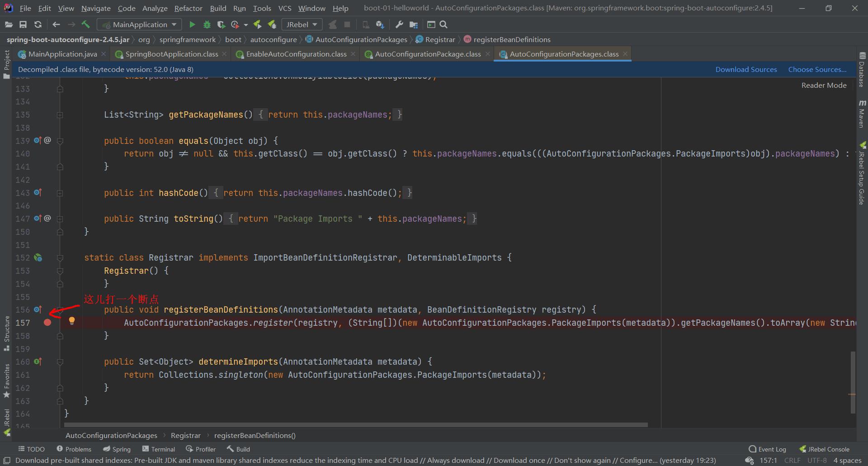Click the override gutter icon on line 156

click(38, 309)
